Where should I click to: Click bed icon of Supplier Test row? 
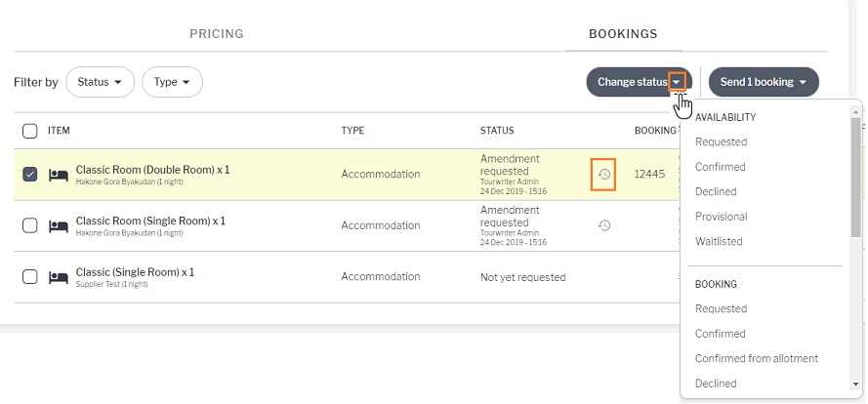(x=59, y=277)
